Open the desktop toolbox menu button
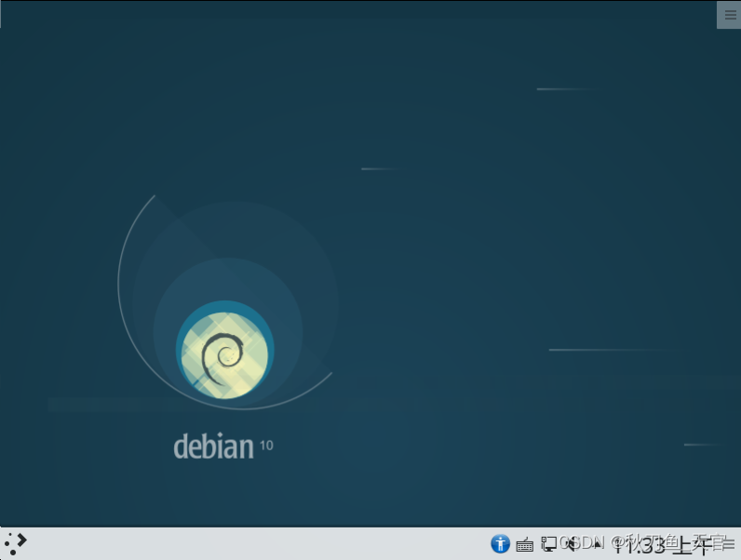The width and height of the screenshot is (741, 560). click(729, 15)
